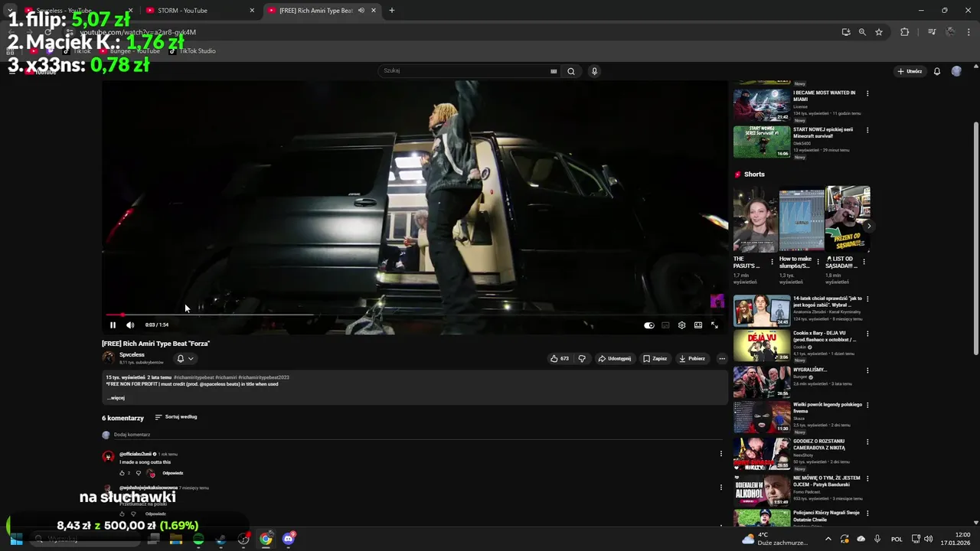Save video with Zapisz button
Viewport: 980px width, 551px height.
pos(655,358)
